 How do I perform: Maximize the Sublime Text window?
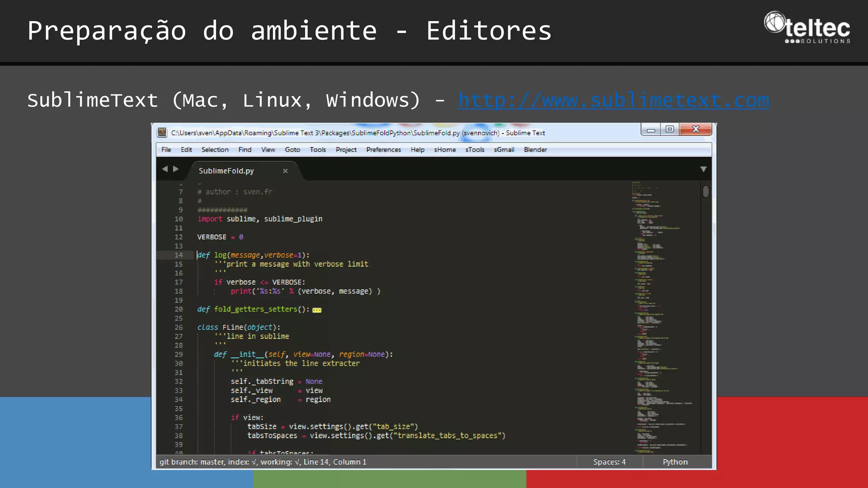[670, 129]
